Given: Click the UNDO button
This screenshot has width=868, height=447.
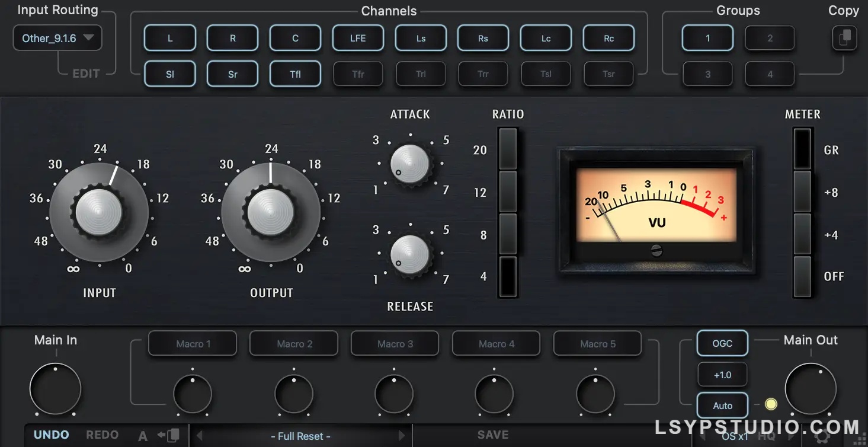Looking at the screenshot, I should tap(52, 434).
